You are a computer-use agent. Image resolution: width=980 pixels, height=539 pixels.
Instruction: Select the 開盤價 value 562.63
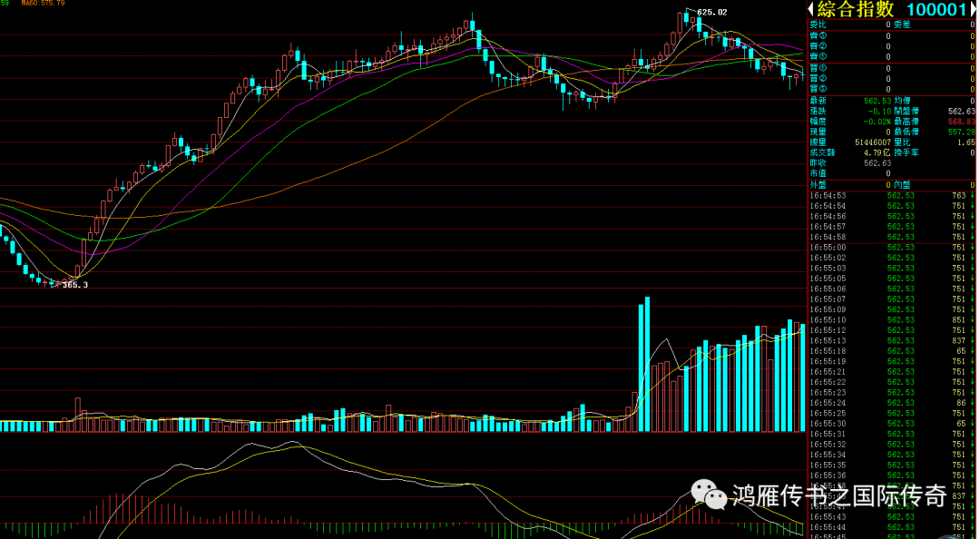pyautogui.click(x=961, y=112)
